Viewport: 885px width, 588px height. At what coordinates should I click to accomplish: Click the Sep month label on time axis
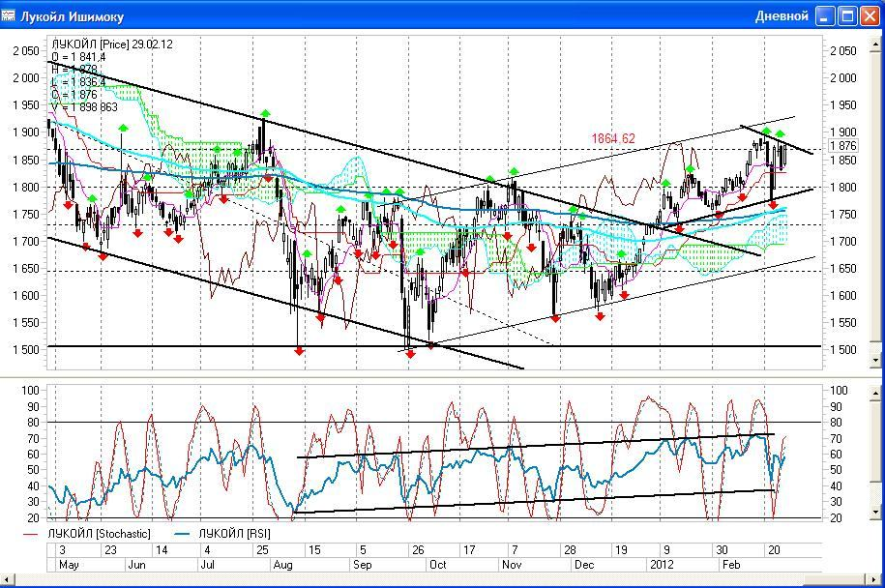(x=362, y=564)
